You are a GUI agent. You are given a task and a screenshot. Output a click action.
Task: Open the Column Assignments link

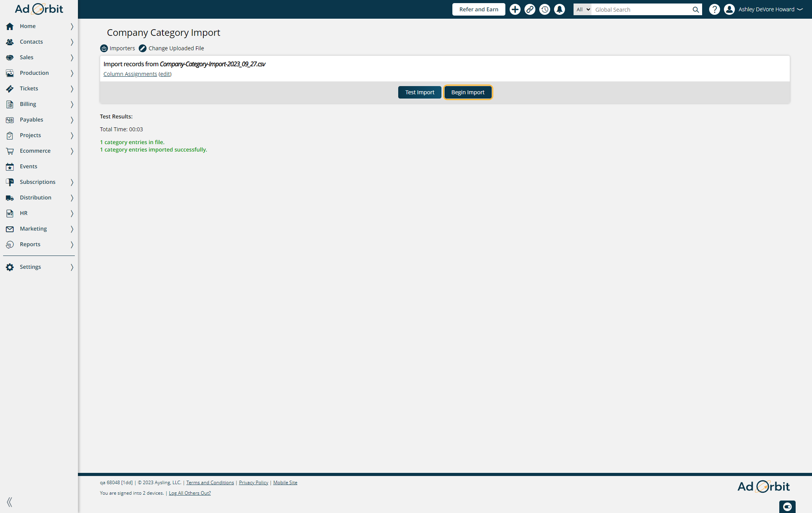click(x=130, y=74)
